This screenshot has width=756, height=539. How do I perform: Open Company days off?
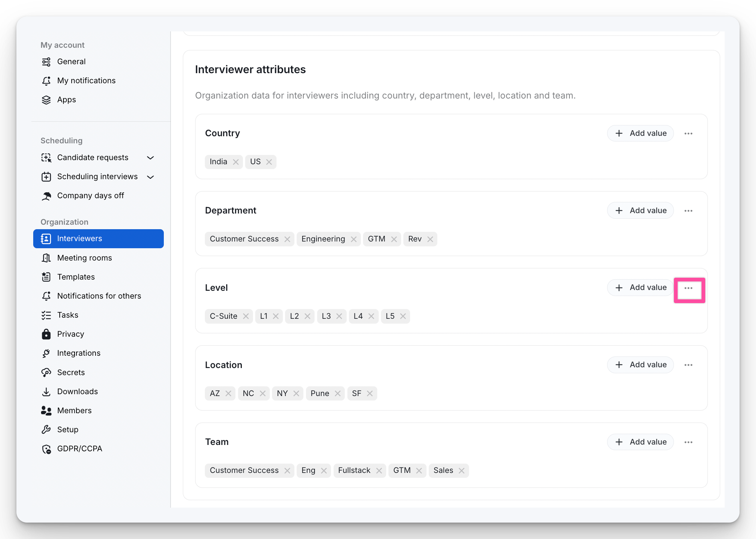99,196
